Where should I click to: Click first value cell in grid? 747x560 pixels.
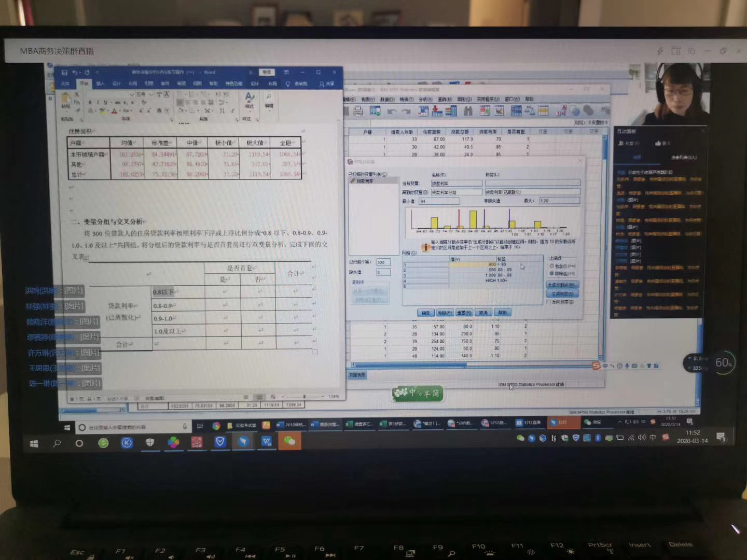[473, 264]
